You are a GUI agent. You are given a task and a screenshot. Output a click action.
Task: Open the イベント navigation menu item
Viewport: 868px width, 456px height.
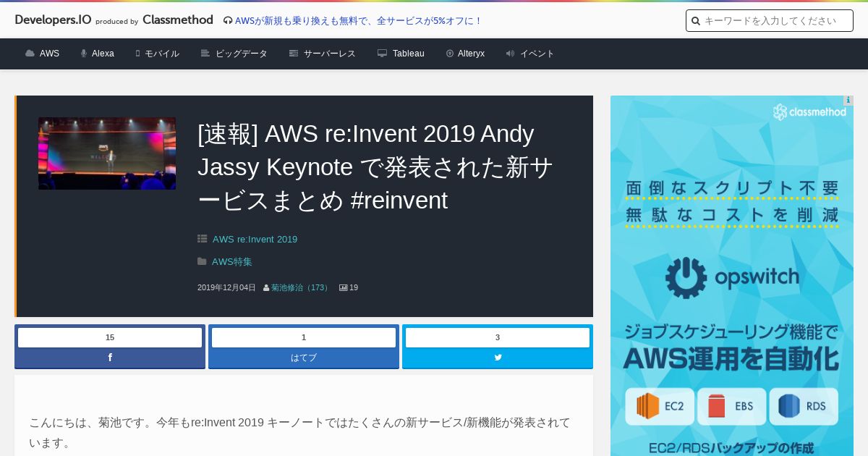pyautogui.click(x=537, y=54)
